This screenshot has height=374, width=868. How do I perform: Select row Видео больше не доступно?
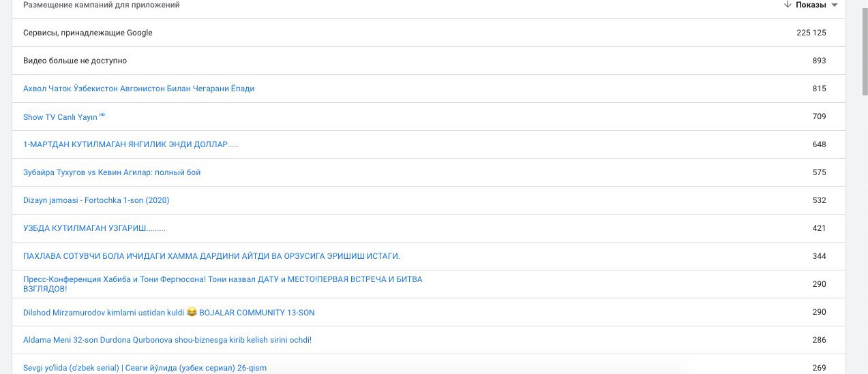coord(428,61)
